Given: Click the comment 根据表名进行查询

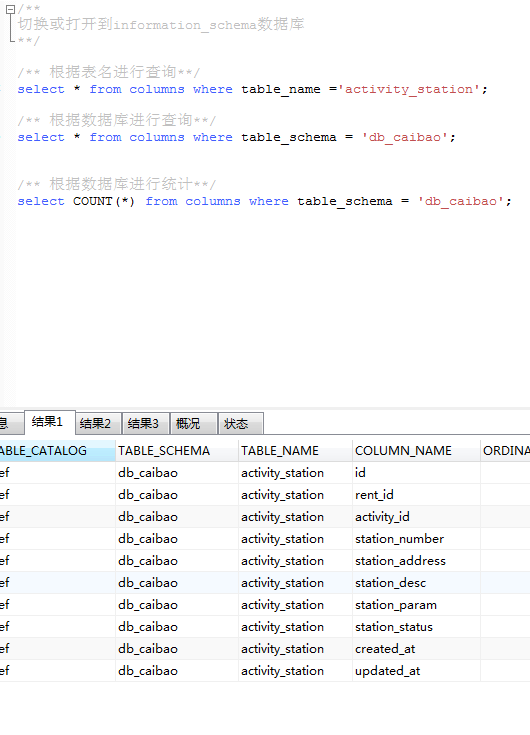Looking at the screenshot, I should 108,72.
